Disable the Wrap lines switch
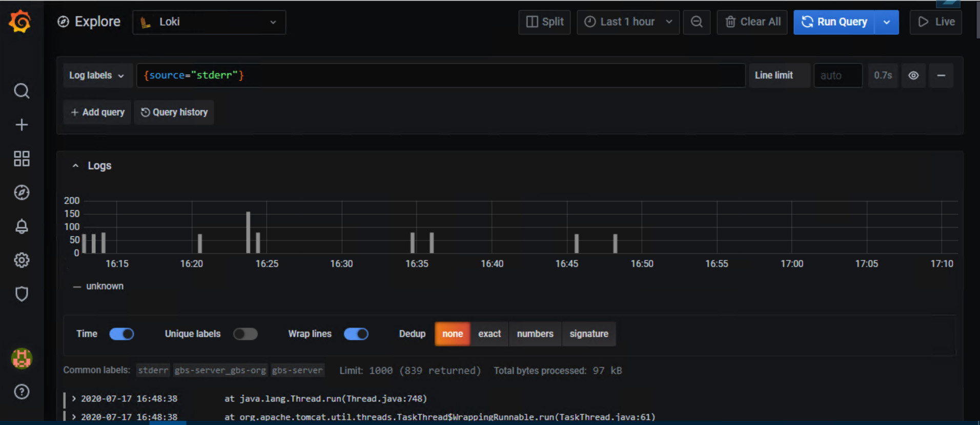 (x=356, y=334)
